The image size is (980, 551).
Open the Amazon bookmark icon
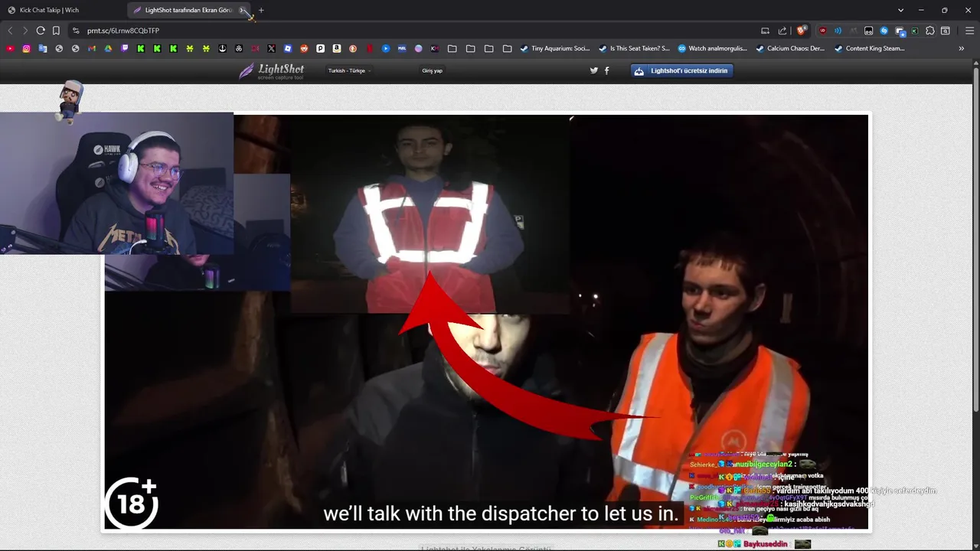[337, 48]
